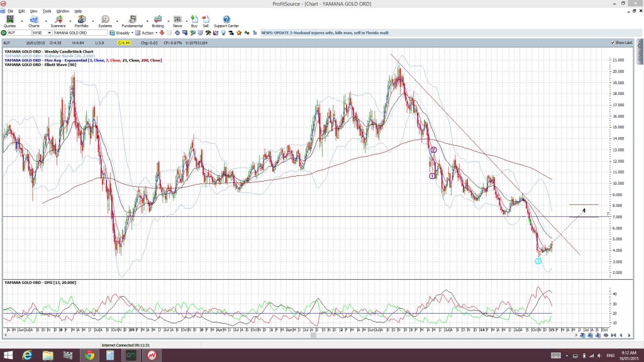The image size is (644, 362).
Task: Toggle the Show Last checkbox
Action: click(x=613, y=43)
